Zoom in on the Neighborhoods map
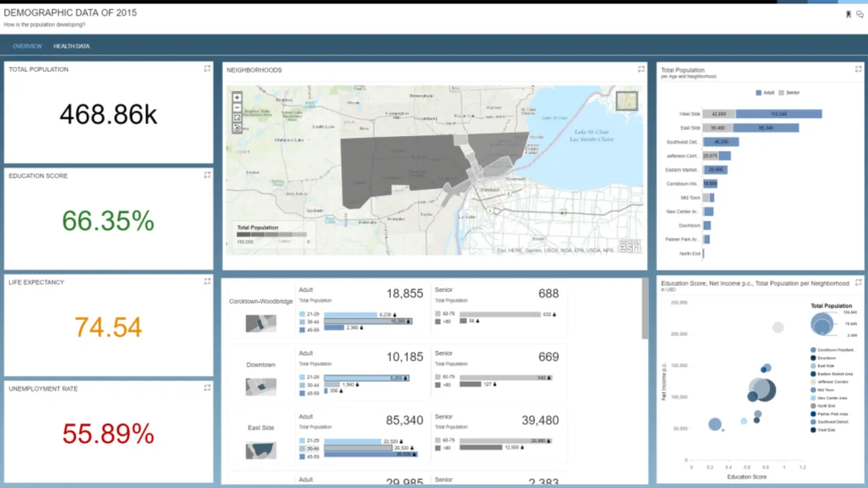This screenshot has width=868, height=488. point(236,96)
